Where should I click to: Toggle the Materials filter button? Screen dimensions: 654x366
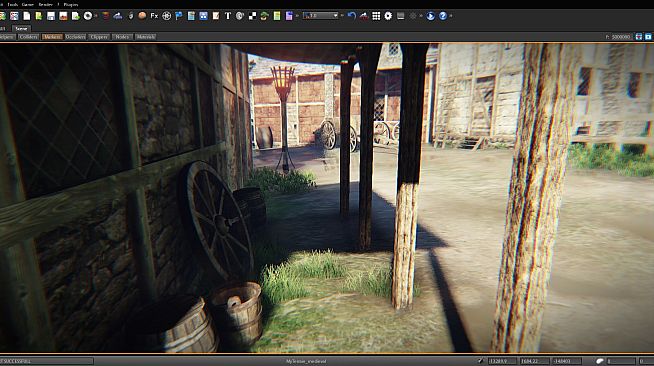[146, 37]
